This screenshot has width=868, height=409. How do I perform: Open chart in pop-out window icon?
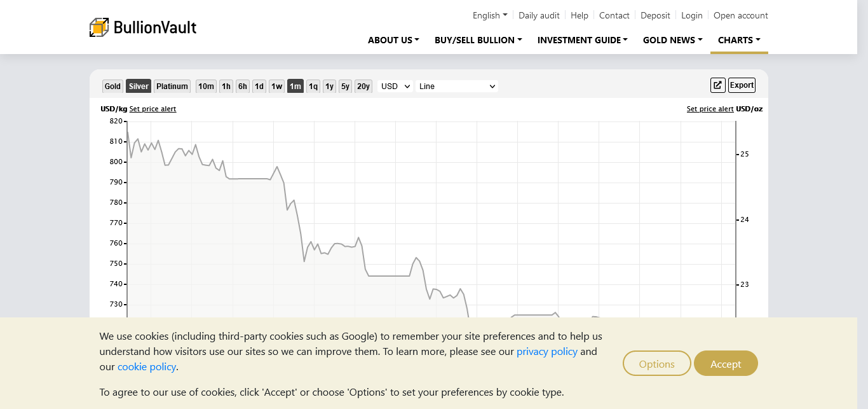coord(717,85)
